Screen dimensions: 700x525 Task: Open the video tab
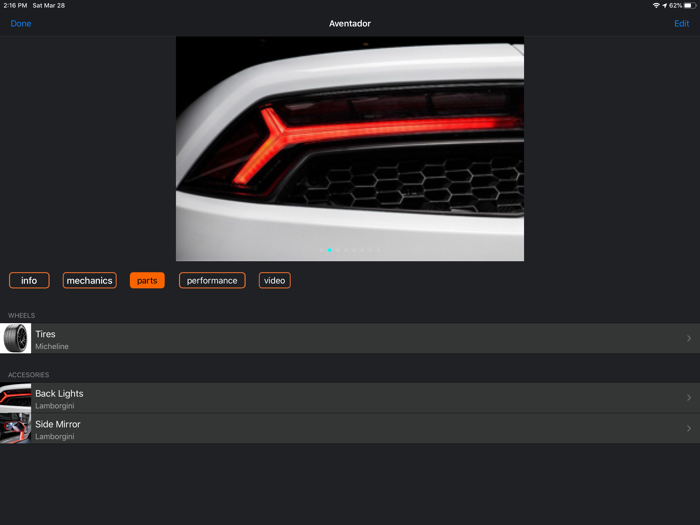click(x=275, y=280)
